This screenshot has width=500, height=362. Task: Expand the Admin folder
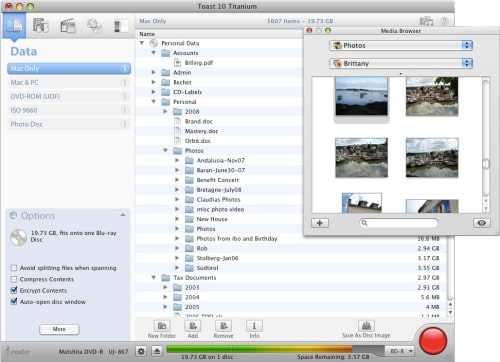(x=153, y=72)
